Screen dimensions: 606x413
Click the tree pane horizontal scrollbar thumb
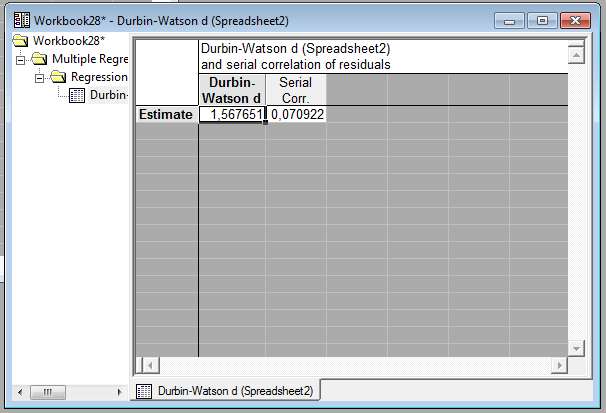point(48,392)
